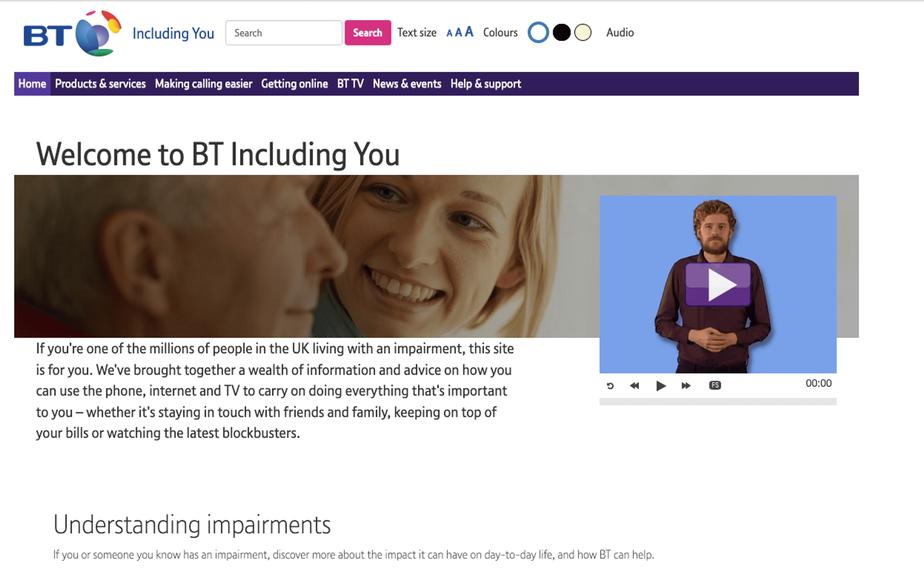Click the BT globe logo
The height and width of the screenshot is (577, 924).
click(x=72, y=33)
